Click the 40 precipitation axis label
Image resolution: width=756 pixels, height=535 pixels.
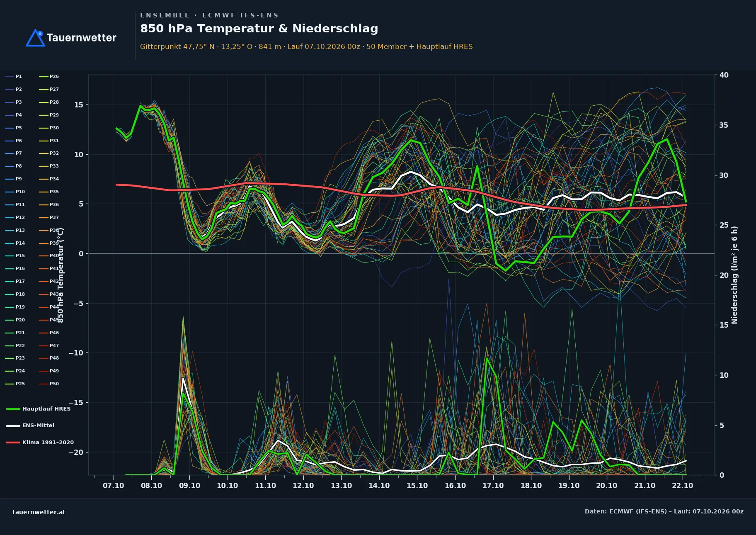point(724,75)
